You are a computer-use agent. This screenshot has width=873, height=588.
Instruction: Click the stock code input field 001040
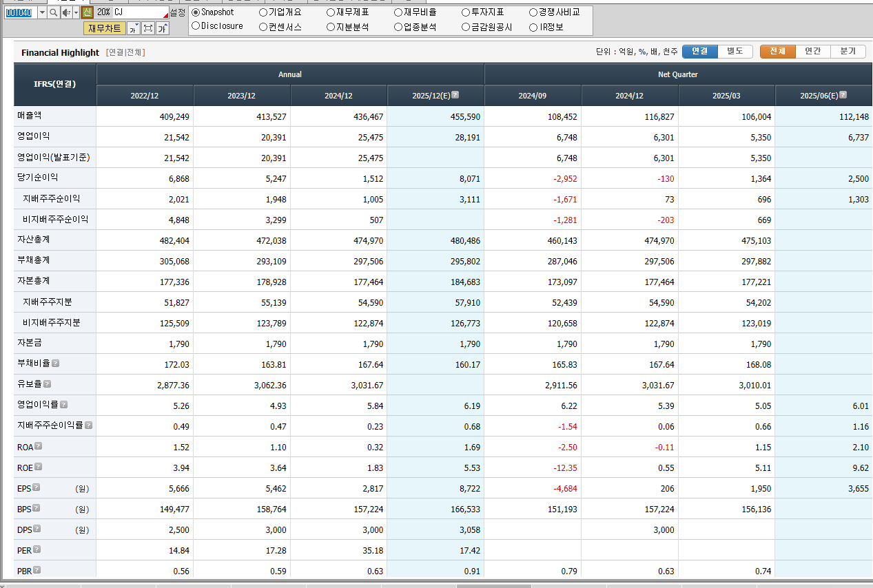click(x=19, y=12)
